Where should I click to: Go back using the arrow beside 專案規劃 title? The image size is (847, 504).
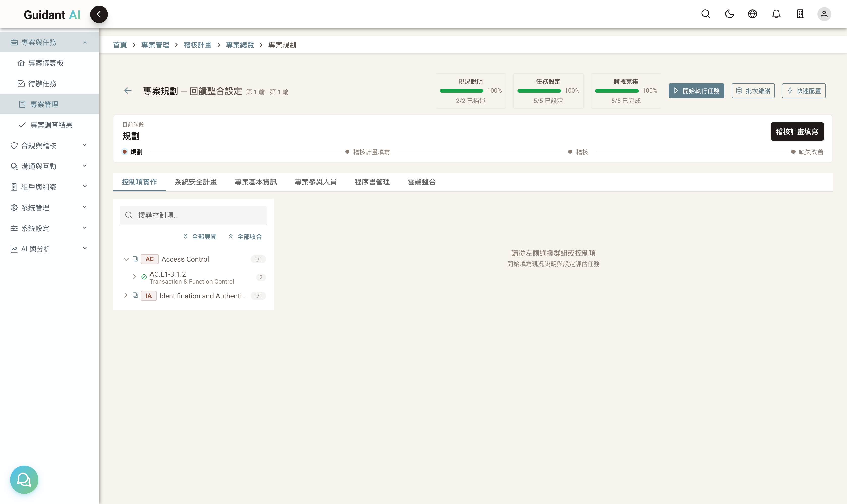pyautogui.click(x=128, y=91)
